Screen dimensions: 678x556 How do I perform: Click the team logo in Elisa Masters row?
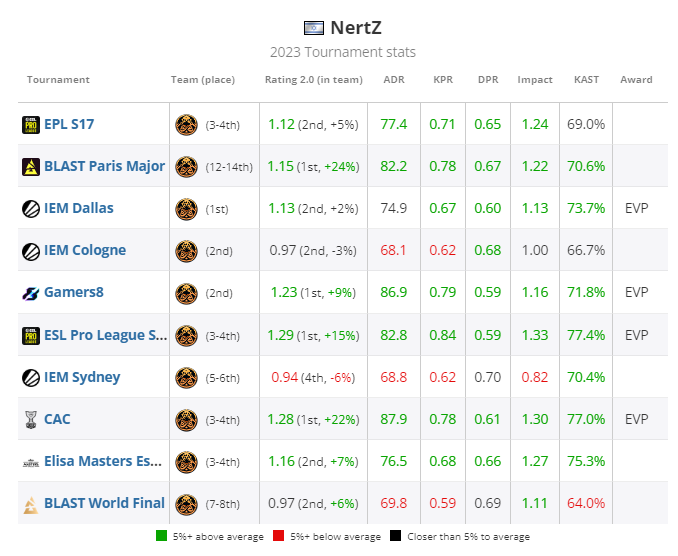[x=186, y=461]
